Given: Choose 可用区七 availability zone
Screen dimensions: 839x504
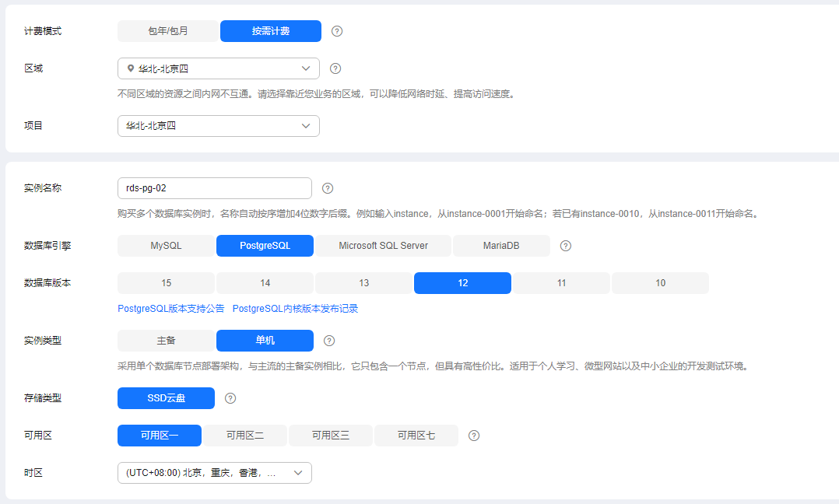Looking at the screenshot, I should point(416,436).
